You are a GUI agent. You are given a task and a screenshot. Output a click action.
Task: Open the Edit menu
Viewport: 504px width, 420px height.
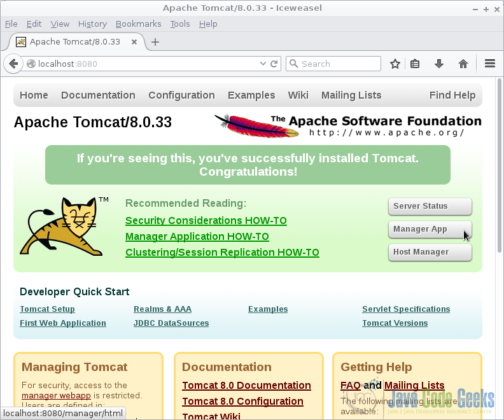(34, 24)
